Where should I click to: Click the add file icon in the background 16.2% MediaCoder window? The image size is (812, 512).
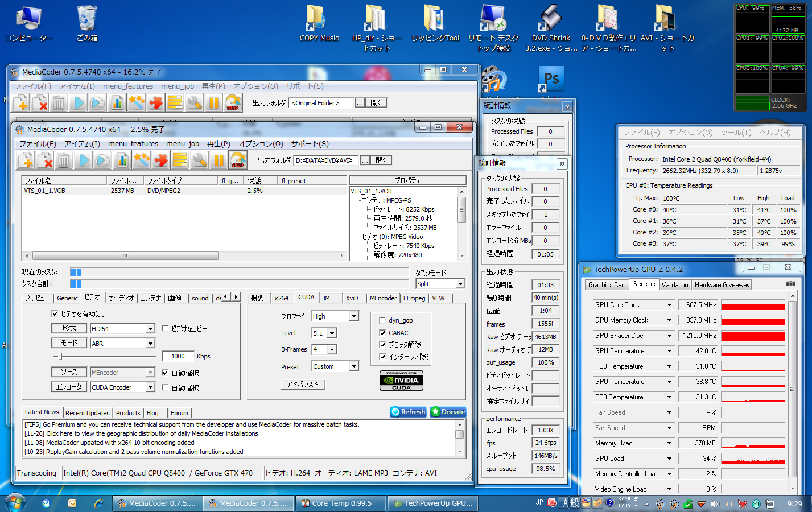point(20,103)
